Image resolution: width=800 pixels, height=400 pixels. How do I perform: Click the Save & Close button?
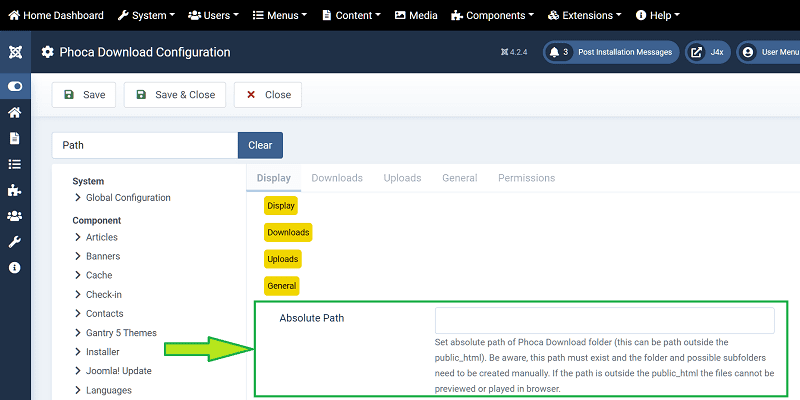[175, 95]
